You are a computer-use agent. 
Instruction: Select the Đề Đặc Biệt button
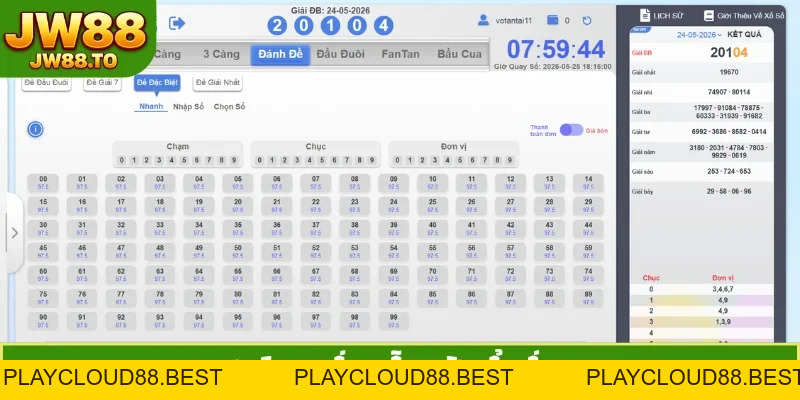coord(157,83)
